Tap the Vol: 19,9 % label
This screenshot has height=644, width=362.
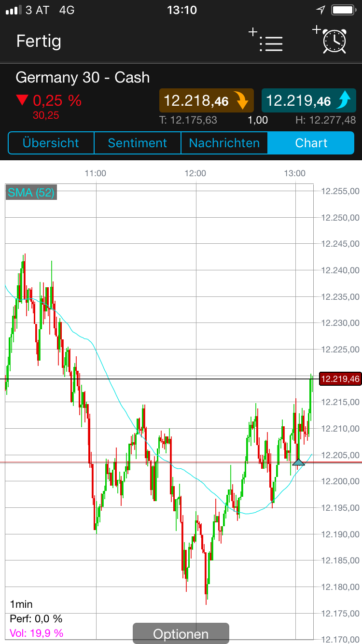(36, 633)
